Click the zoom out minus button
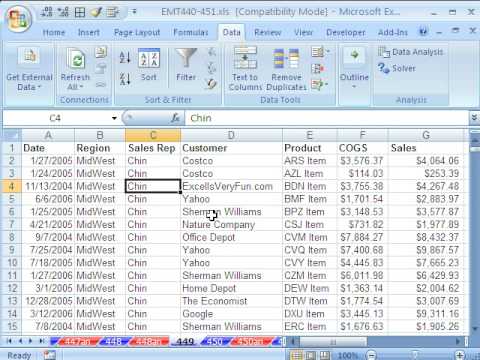Screen dimensions: 480x360 [x=371, y=355]
